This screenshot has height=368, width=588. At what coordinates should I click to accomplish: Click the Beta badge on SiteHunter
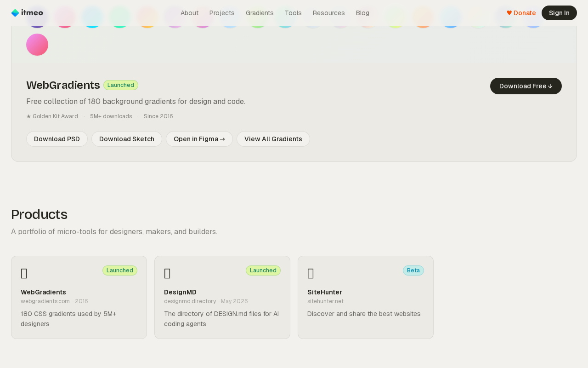click(413, 270)
